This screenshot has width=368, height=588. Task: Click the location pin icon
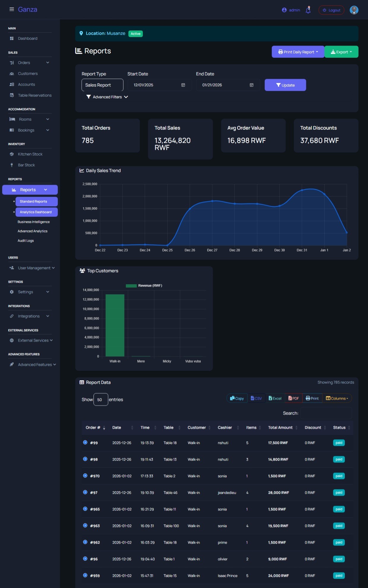81,33
